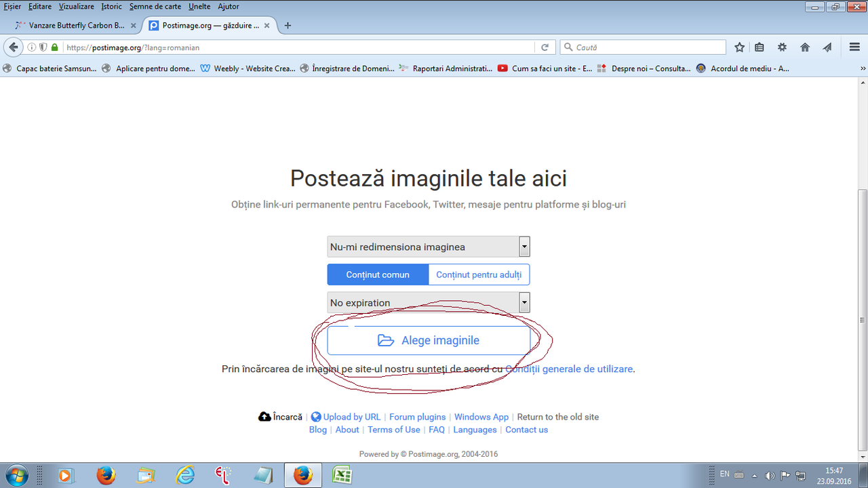Open Cum sa faci un site bookmark
Viewport: 868px width, 488px height.
coord(545,68)
